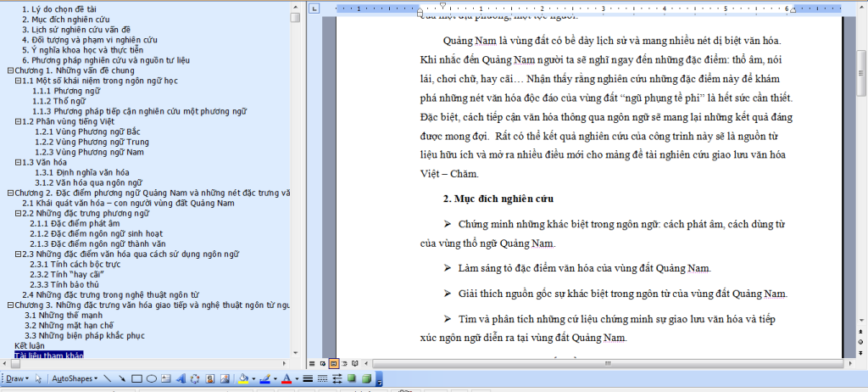Open the Draw menu
This screenshot has height=392, width=868.
click(x=14, y=378)
